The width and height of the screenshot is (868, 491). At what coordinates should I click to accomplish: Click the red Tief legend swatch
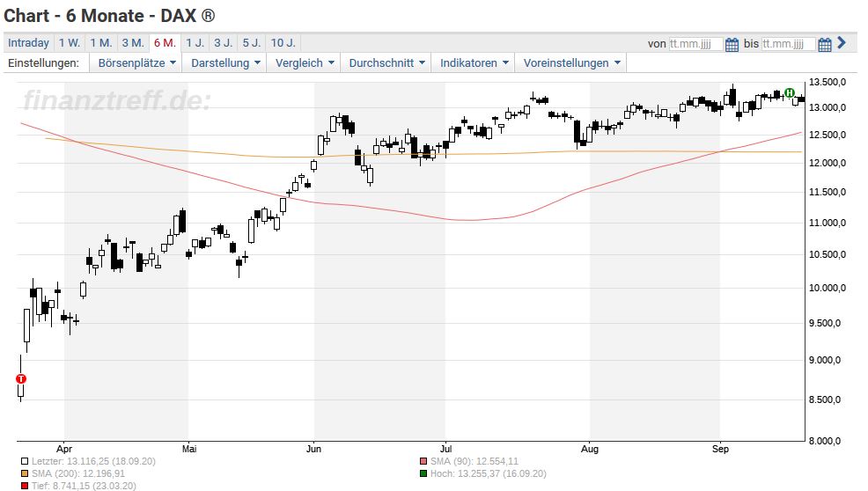tap(25, 486)
